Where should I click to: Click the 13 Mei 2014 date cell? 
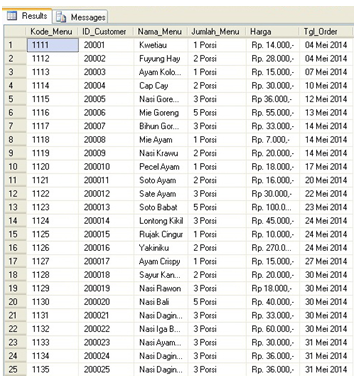[326, 113]
